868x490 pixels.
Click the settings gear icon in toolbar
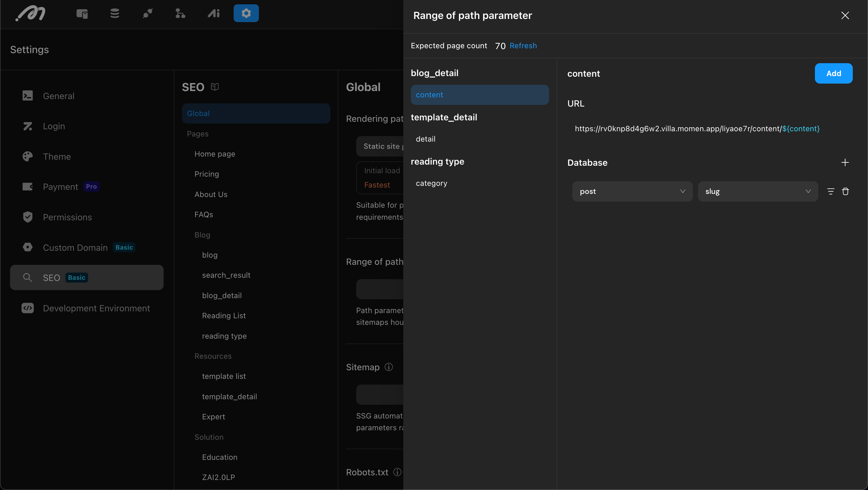tap(246, 13)
